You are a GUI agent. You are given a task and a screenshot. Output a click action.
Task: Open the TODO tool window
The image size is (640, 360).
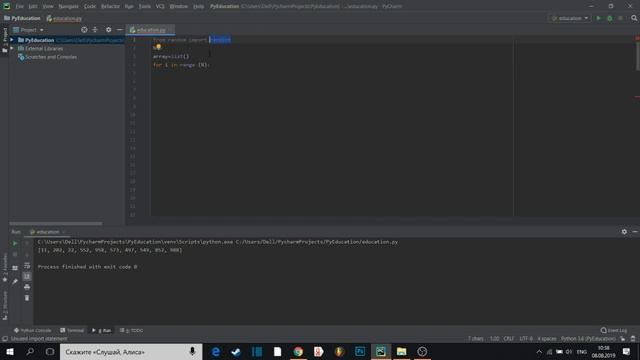(131, 331)
